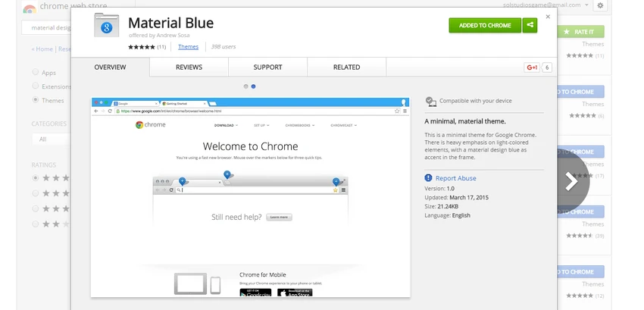Image resolution: width=644 pixels, height=310 pixels.
Task: Click the Report Abuse exclamation icon
Action: [x=428, y=178]
